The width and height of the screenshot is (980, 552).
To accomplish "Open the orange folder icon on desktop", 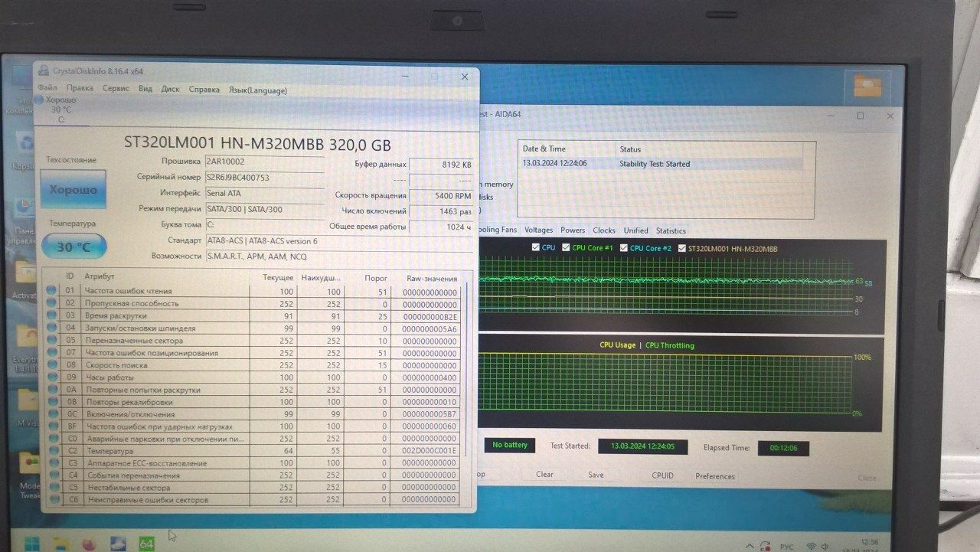I will [867, 84].
